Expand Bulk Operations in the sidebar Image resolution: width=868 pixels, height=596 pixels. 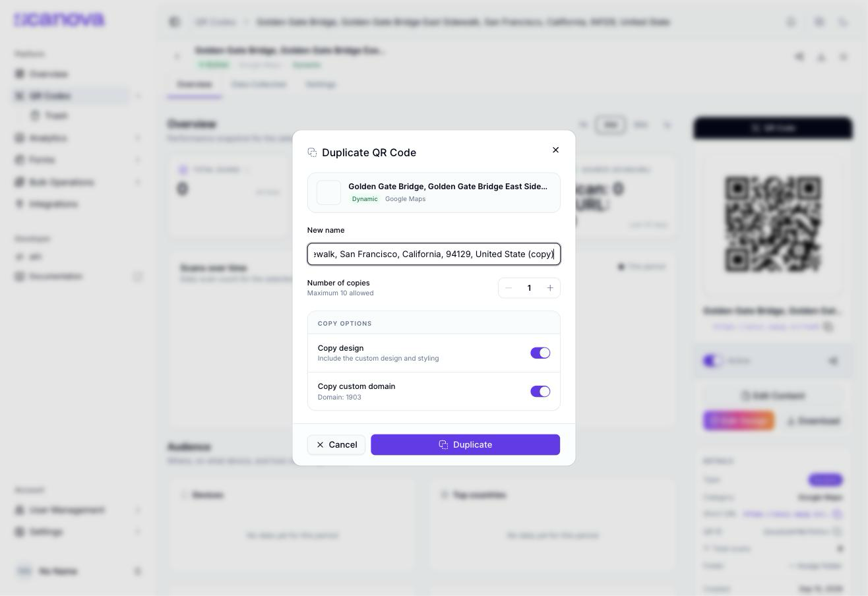[x=138, y=183]
